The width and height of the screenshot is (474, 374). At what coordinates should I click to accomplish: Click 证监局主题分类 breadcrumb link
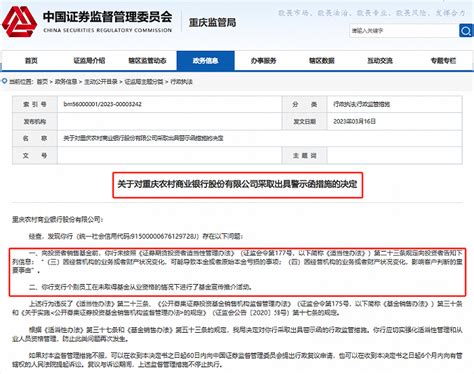(144, 82)
